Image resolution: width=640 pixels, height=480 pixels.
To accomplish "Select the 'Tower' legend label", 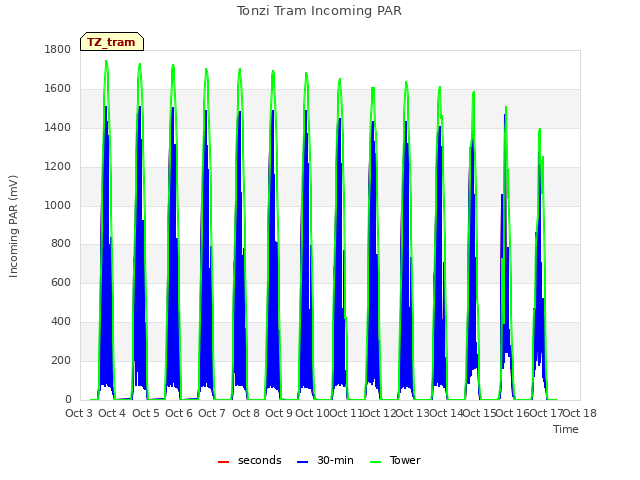I will [405, 460].
